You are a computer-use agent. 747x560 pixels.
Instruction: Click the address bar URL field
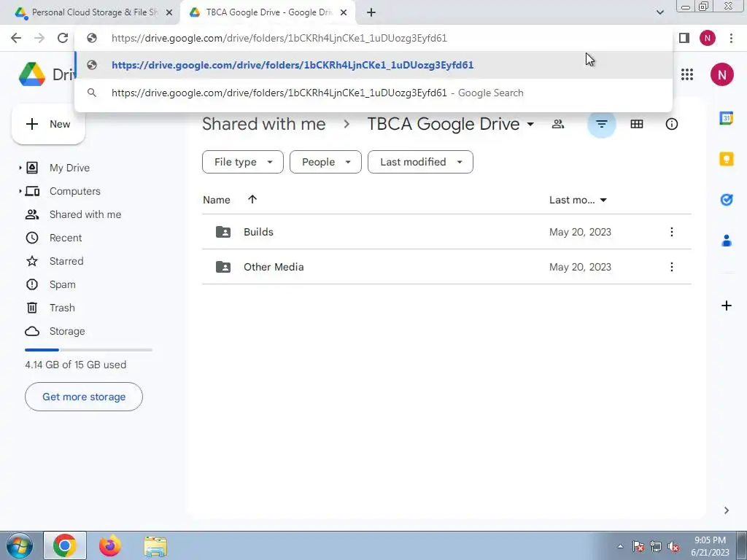click(373, 38)
